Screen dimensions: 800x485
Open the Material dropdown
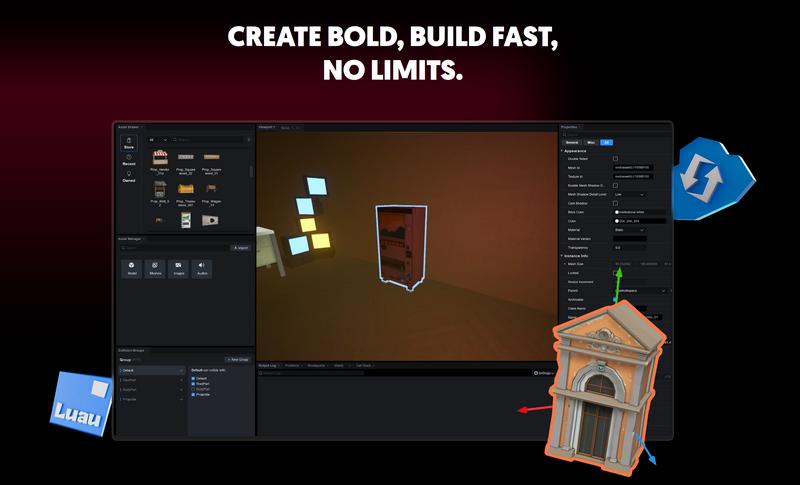tap(630, 230)
